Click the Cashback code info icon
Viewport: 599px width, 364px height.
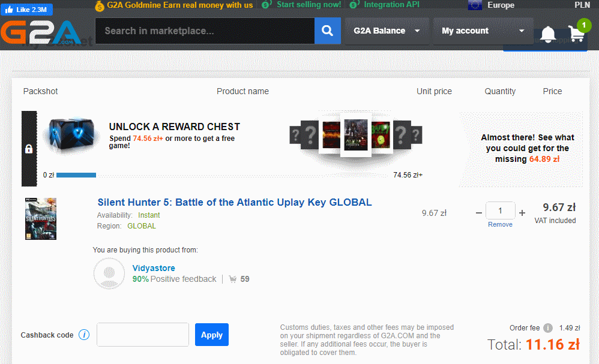(x=84, y=335)
